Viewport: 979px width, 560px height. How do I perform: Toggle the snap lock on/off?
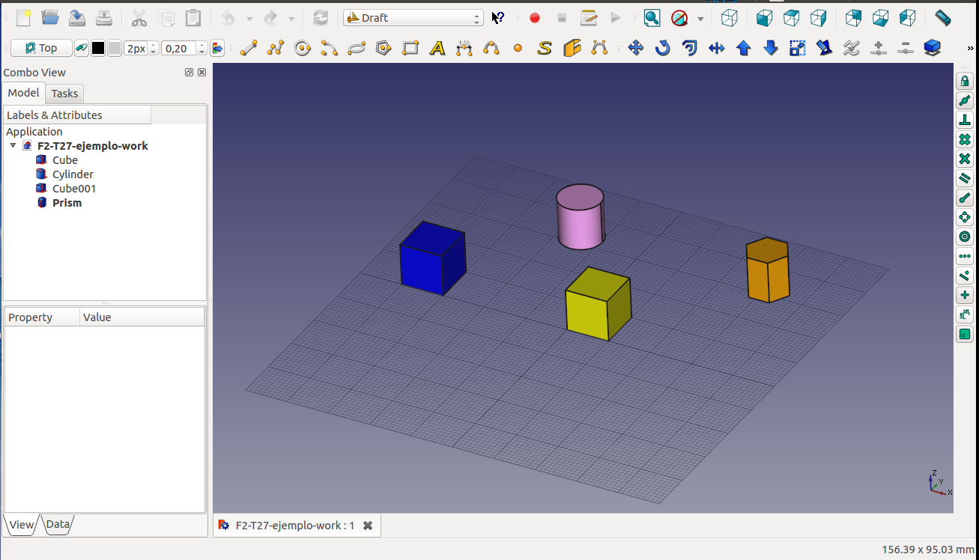pyautogui.click(x=965, y=82)
